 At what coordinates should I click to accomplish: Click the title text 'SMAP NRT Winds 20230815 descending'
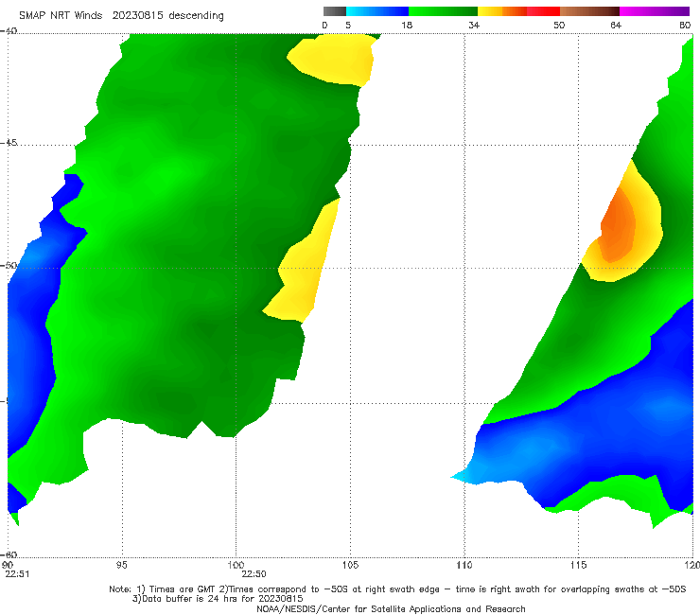click(x=121, y=16)
